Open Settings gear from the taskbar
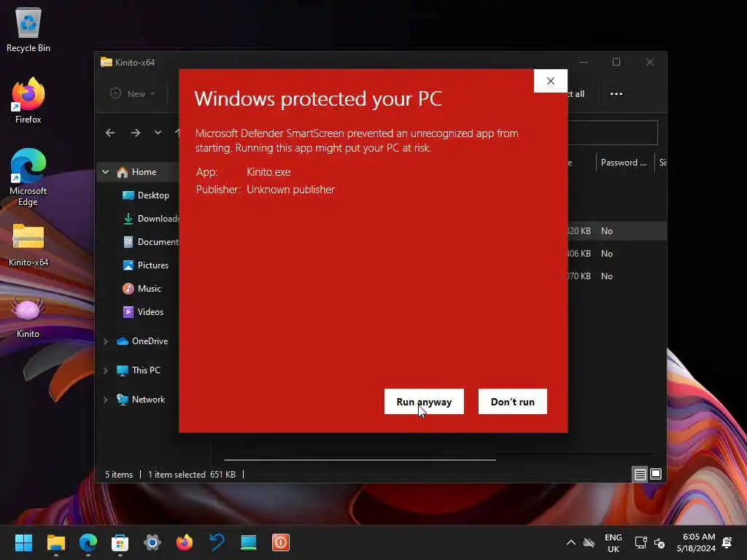This screenshot has width=747, height=560. pos(152,542)
